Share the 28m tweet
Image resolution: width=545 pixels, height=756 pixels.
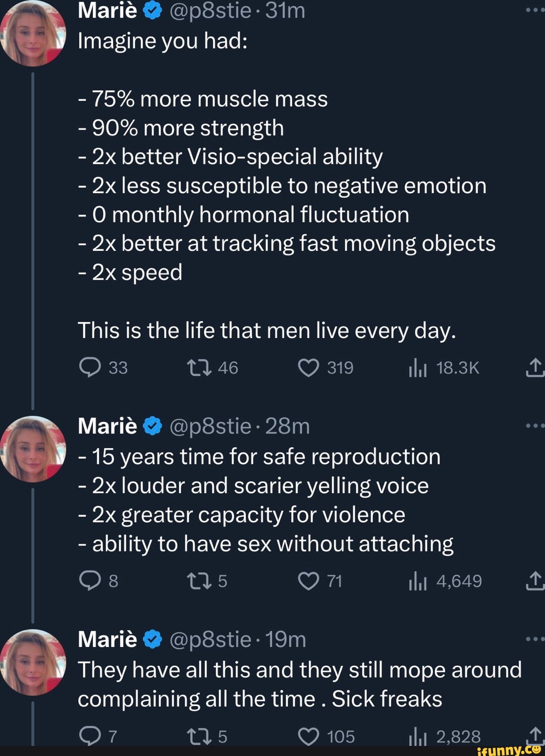point(534,581)
